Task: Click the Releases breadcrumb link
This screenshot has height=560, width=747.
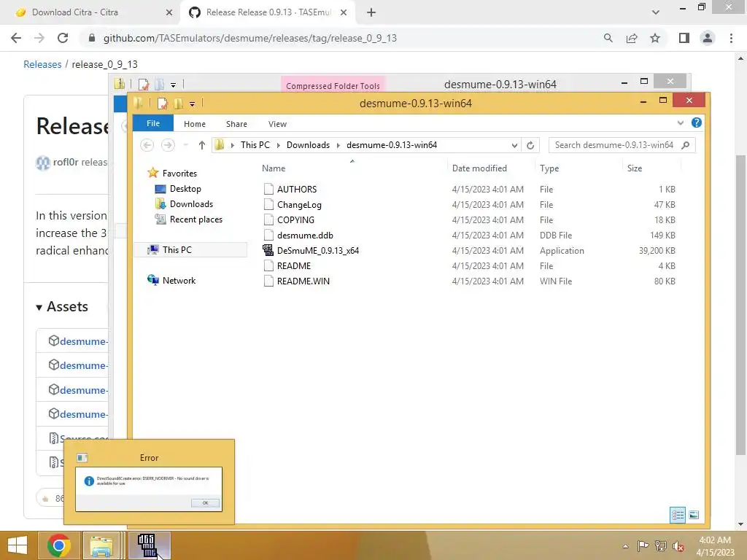Action: [42, 64]
